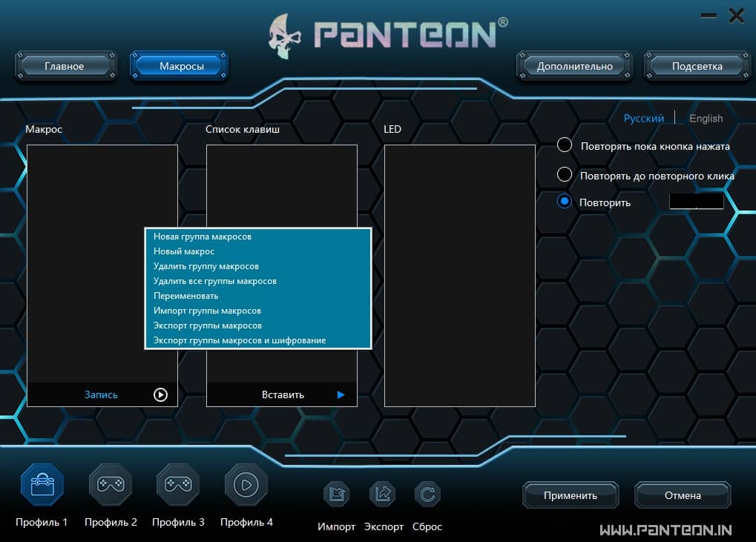
Task: Click the Профиль 1 label
Action: point(42,522)
